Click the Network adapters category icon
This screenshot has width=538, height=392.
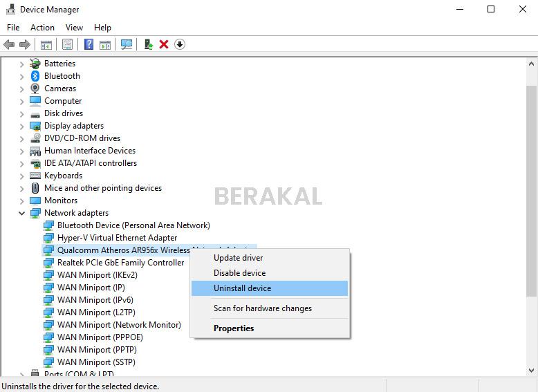point(35,213)
